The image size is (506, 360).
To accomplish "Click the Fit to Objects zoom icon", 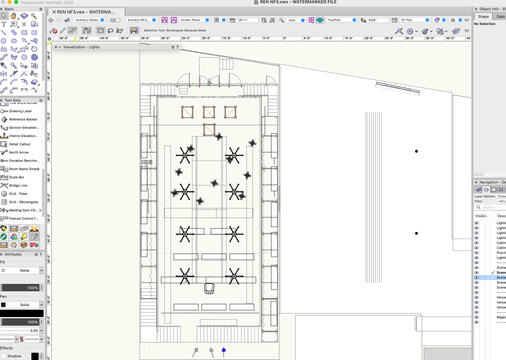I will pos(273,20).
